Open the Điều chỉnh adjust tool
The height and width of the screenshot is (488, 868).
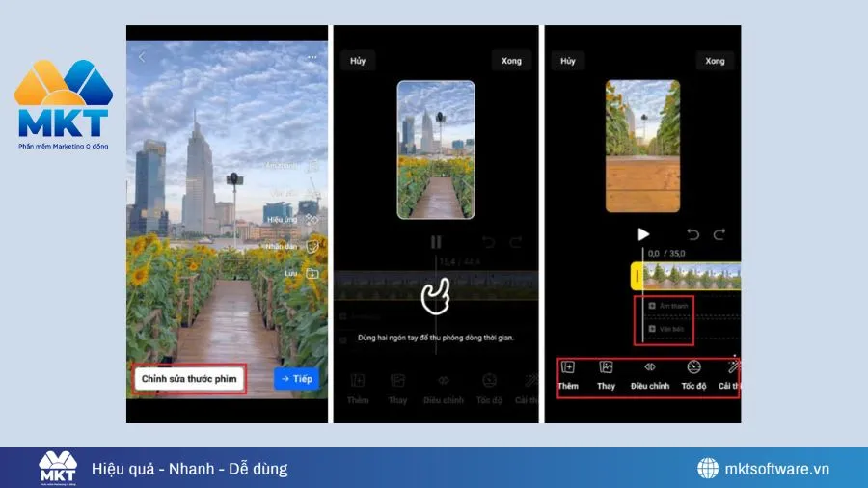coord(650,375)
